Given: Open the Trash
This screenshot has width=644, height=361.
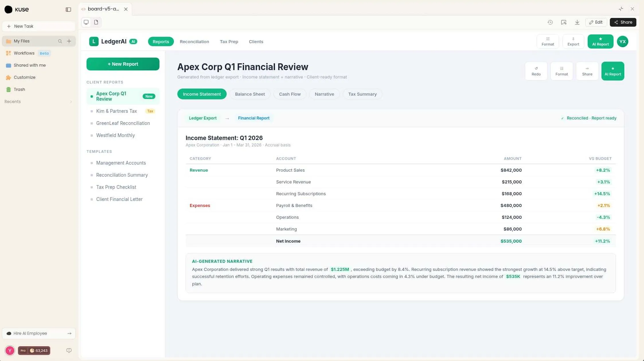Looking at the screenshot, I should 39,89.
